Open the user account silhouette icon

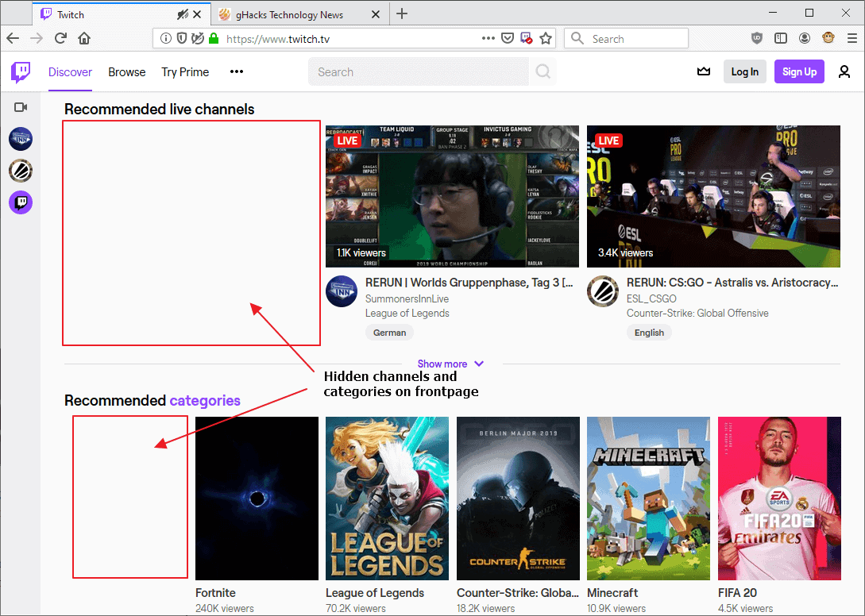[x=844, y=71]
